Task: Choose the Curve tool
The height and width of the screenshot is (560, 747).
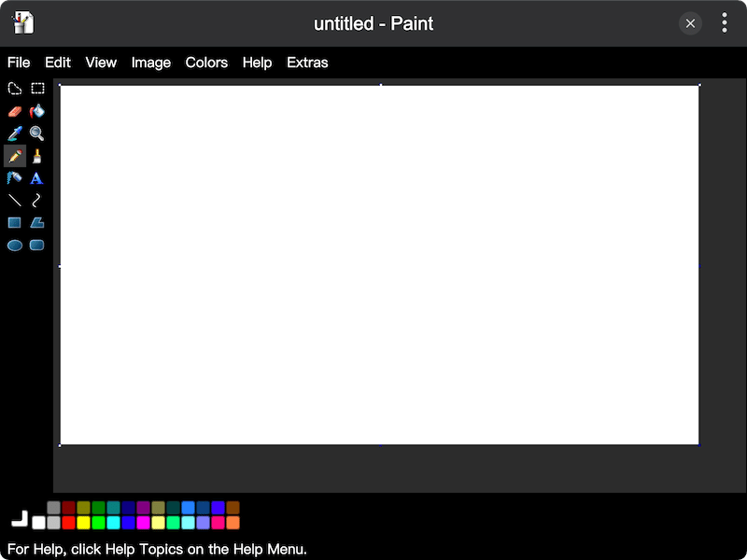Action: [36, 201]
